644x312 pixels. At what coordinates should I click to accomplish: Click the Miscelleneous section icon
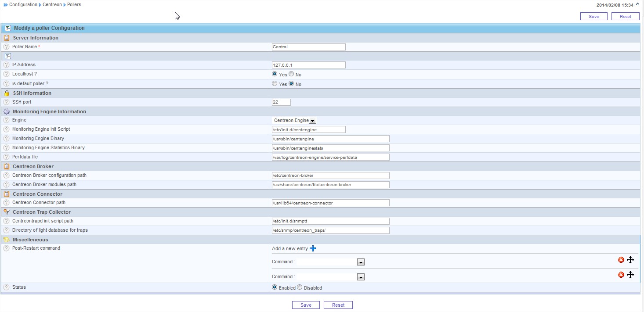[7, 240]
